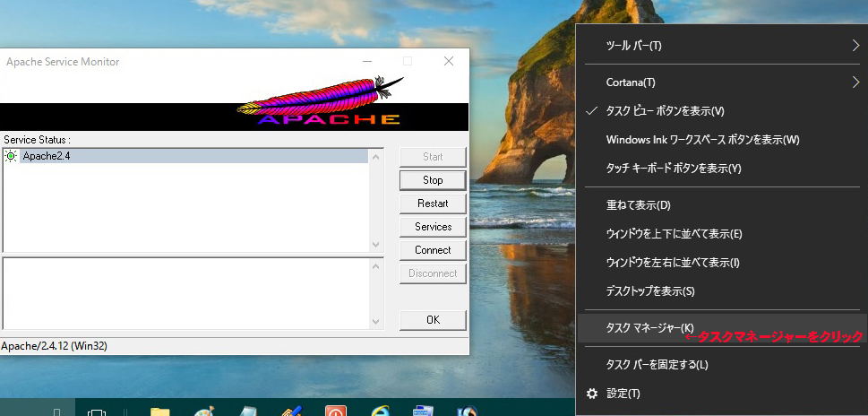Click the Service Status : label
868x416 pixels.
37,139
